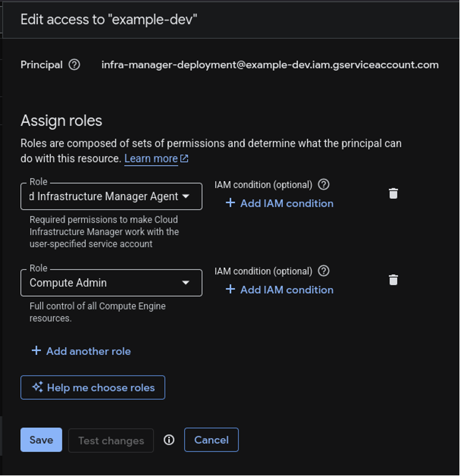Viewport: 460px width, 476px height.
Task: Click the Test changes button
Action: pos(111,441)
